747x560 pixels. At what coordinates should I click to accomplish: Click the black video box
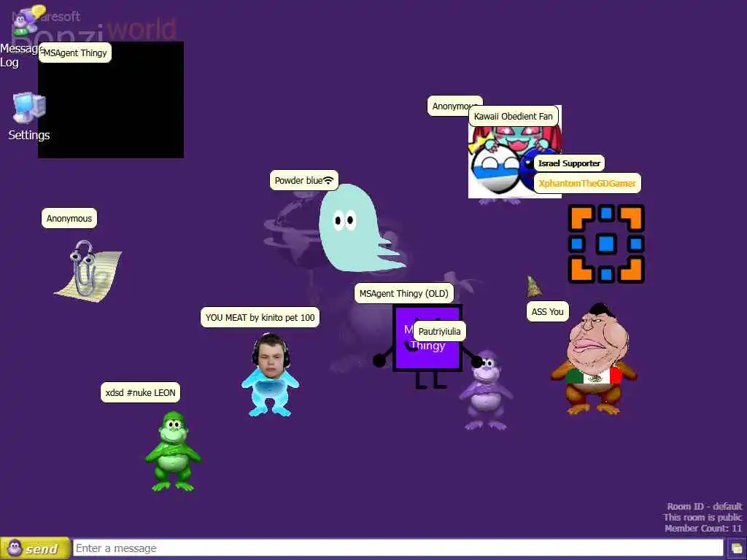pos(111,99)
